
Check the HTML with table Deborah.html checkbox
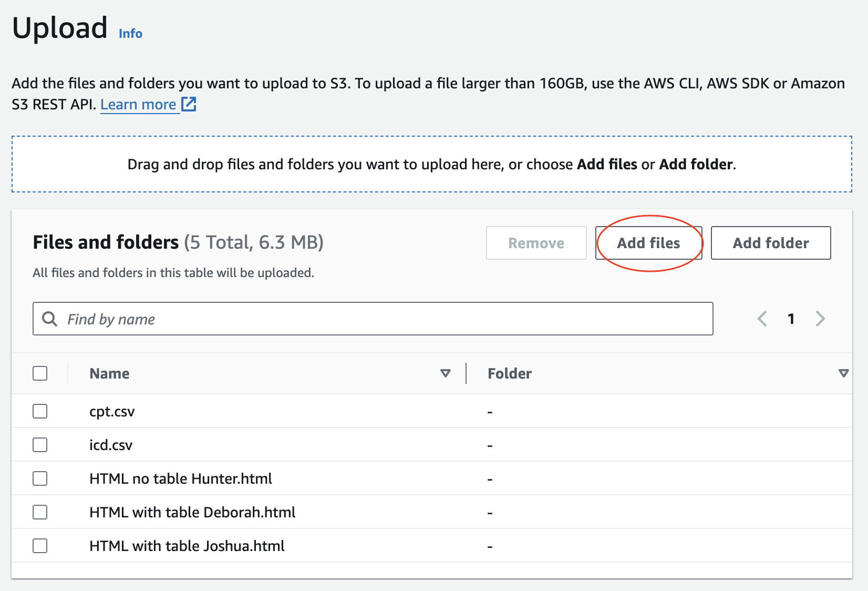click(40, 512)
